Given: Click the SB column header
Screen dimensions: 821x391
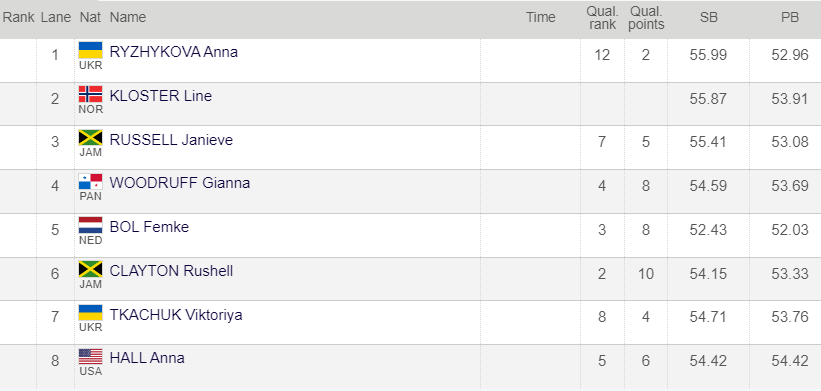Looking at the screenshot, I should coord(709,17).
